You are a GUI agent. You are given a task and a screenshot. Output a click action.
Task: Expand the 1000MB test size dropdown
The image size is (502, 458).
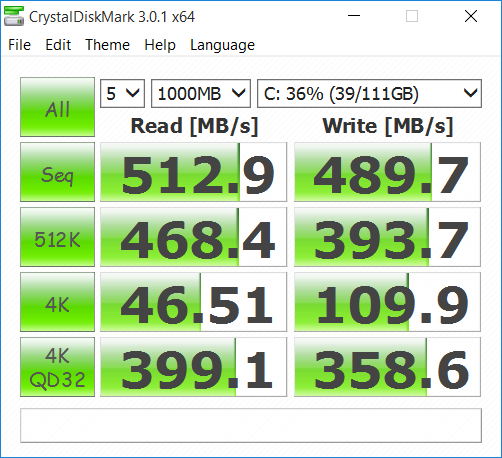point(201,94)
